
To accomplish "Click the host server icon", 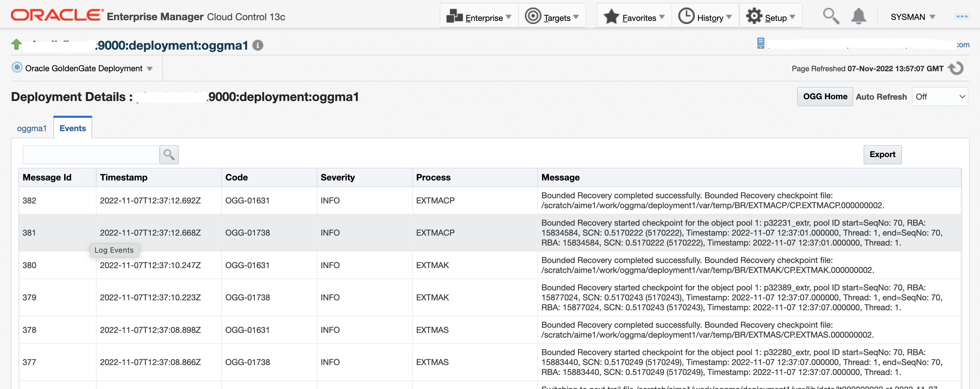I will 761,43.
